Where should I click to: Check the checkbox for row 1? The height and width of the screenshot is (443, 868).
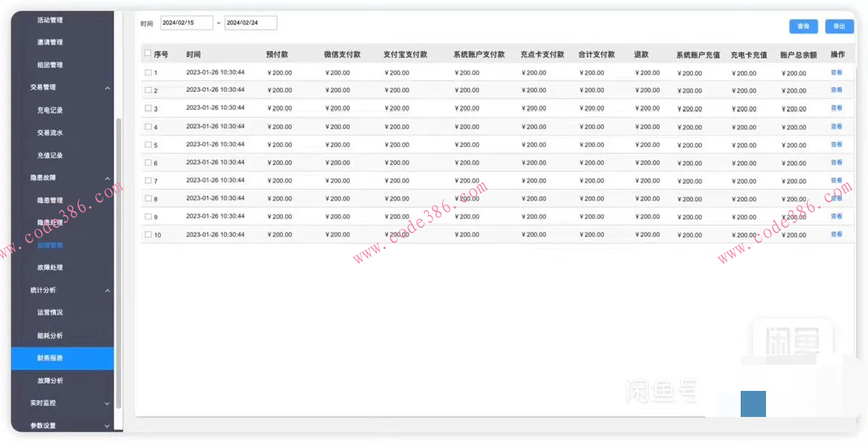[148, 72]
